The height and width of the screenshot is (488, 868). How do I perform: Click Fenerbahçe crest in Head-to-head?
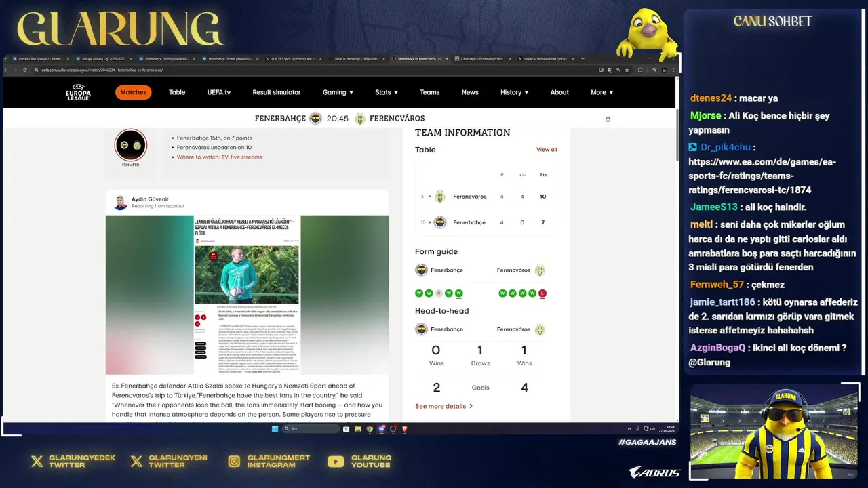421,329
